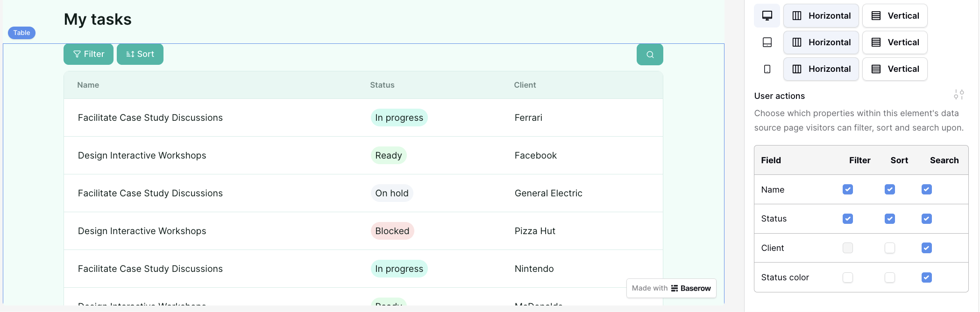This screenshot has width=980, height=312.
Task: Click the Blocked status badge for Pizza Hut
Action: pos(392,231)
